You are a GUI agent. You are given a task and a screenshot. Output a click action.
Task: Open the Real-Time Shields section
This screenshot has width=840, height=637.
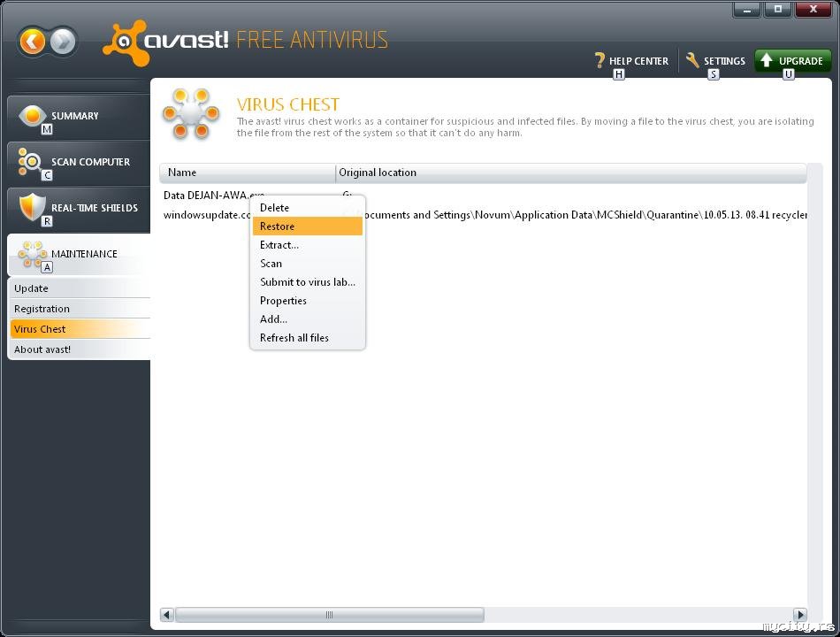(x=79, y=209)
